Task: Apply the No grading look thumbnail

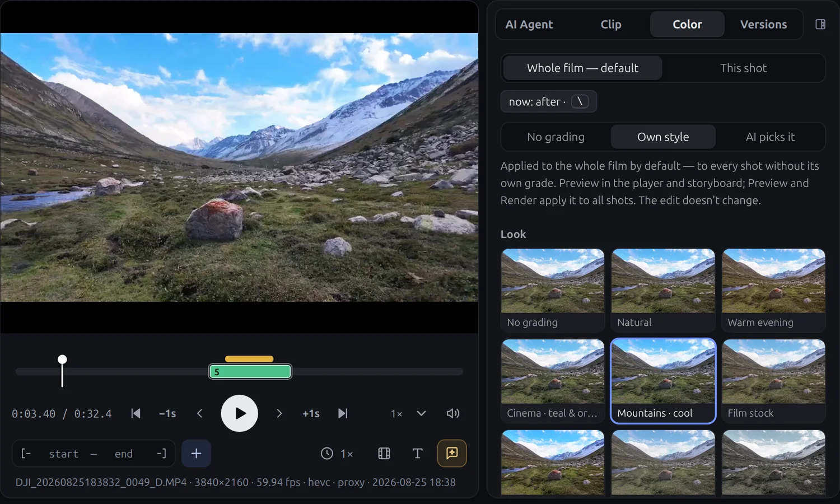Action: 553,290
